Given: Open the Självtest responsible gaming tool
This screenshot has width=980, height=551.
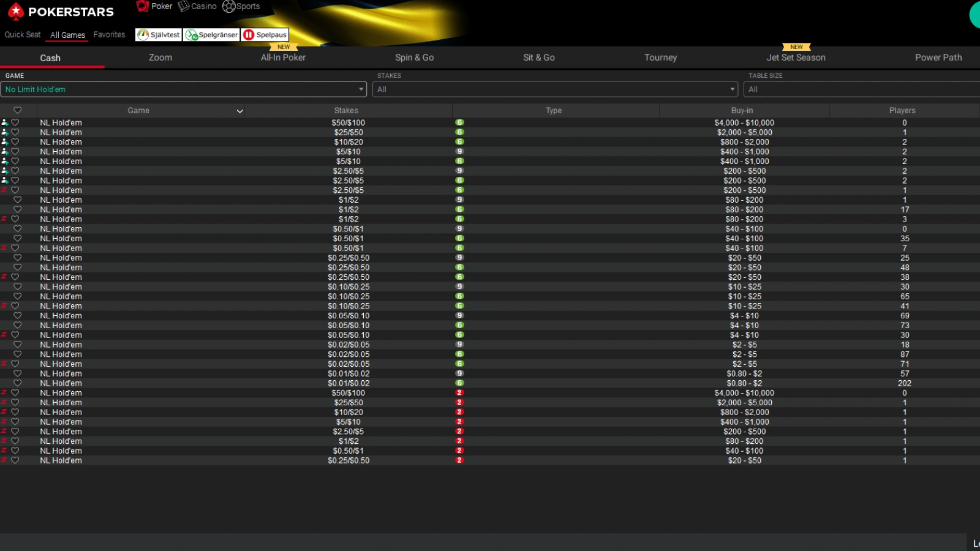Looking at the screenshot, I should pyautogui.click(x=159, y=35).
